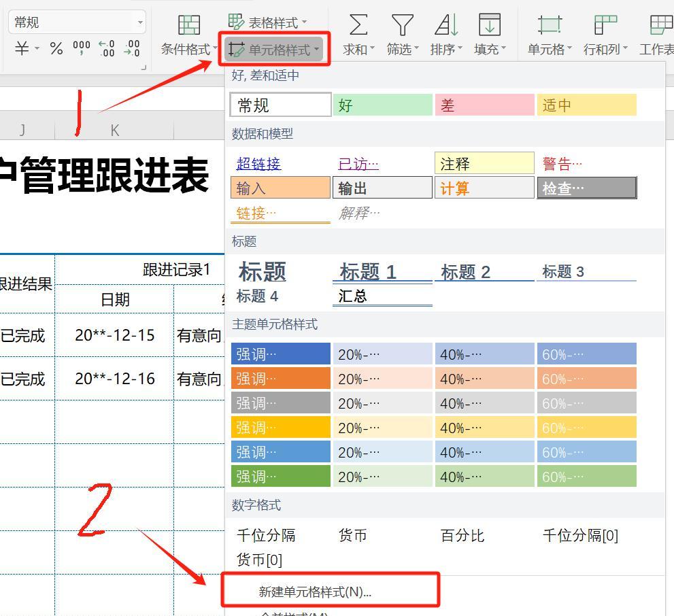Apply the 适中 yellow cell style

[587, 105]
